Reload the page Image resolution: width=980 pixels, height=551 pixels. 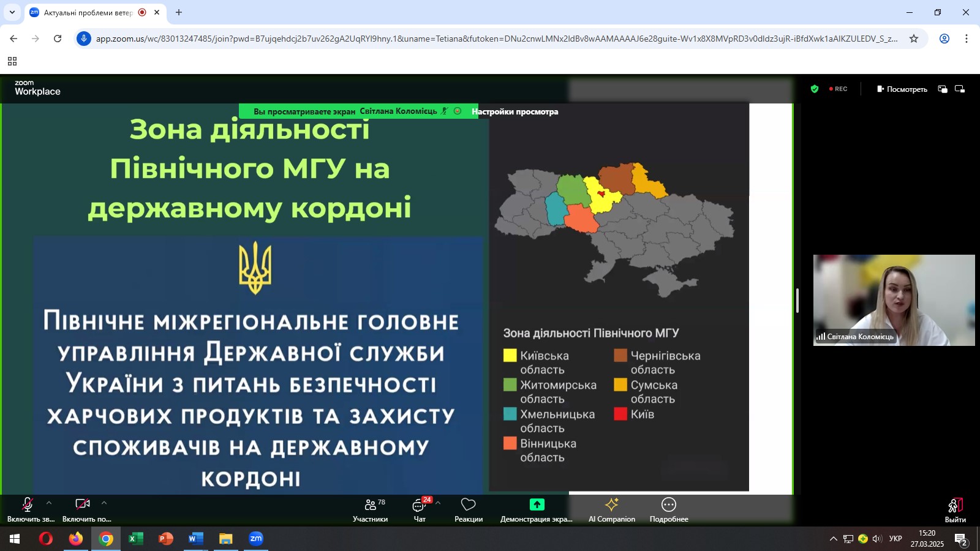click(x=58, y=39)
